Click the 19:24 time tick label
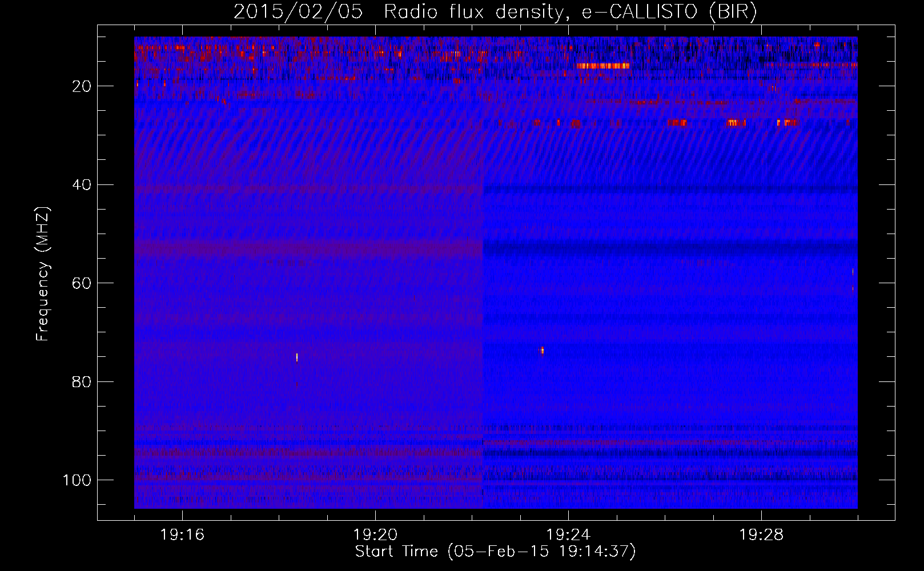 tap(568, 535)
